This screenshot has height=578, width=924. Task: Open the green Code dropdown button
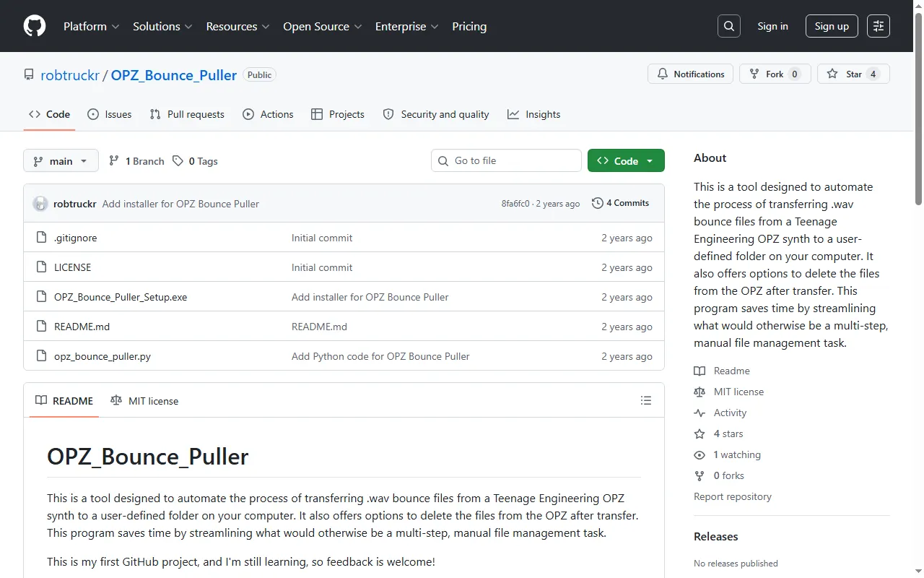pyautogui.click(x=626, y=160)
